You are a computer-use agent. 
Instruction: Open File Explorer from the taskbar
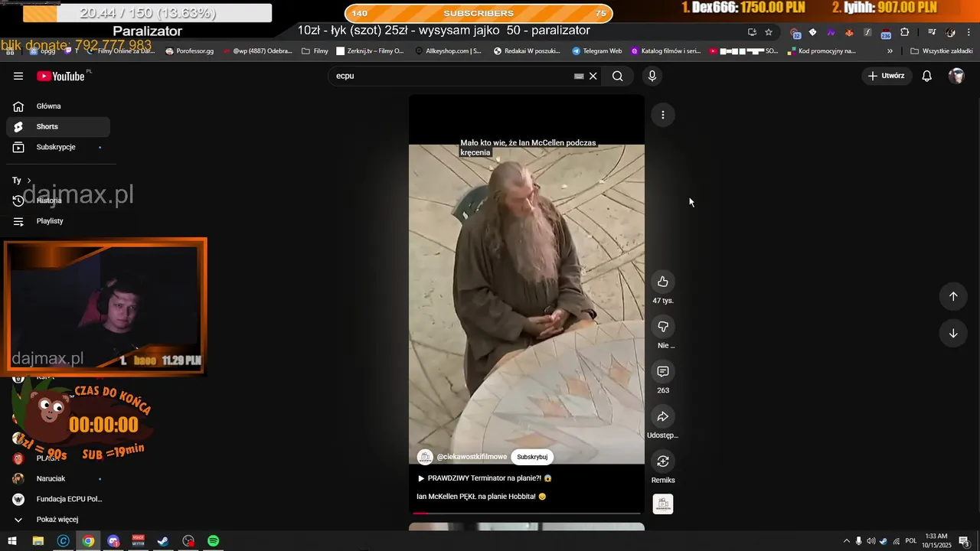38,541
